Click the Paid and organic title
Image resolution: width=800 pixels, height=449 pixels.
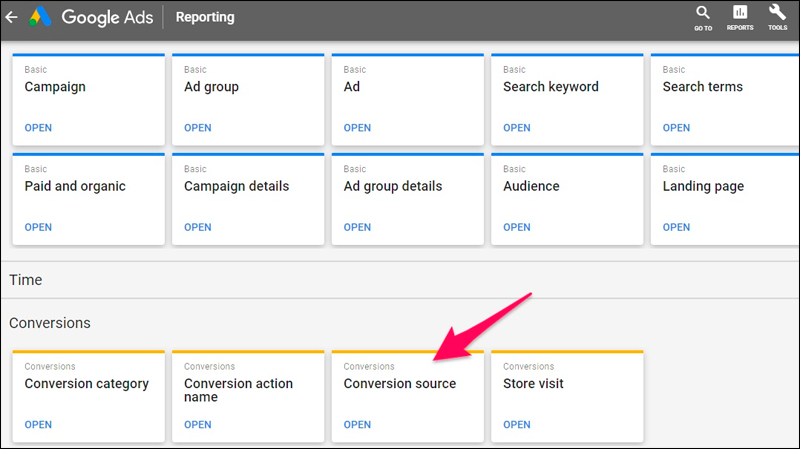75,186
